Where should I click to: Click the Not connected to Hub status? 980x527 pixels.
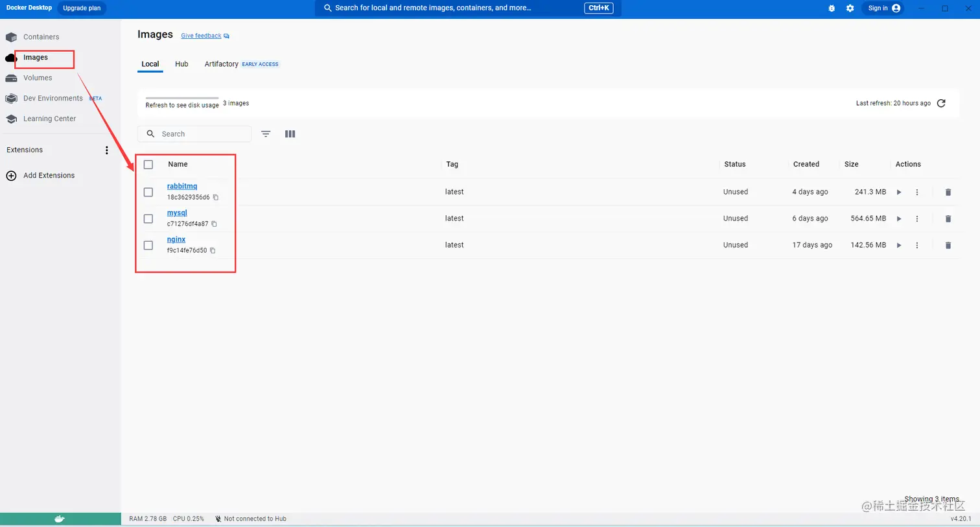click(251, 519)
